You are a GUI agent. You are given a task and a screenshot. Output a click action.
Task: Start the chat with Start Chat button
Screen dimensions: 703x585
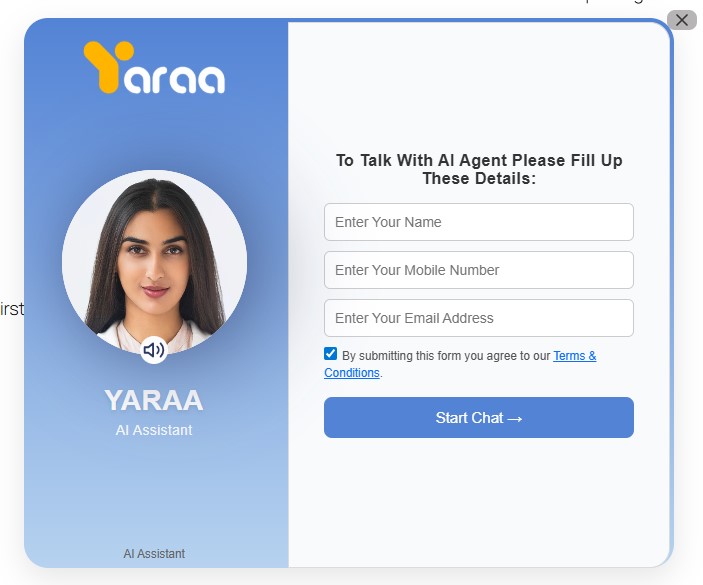point(479,418)
